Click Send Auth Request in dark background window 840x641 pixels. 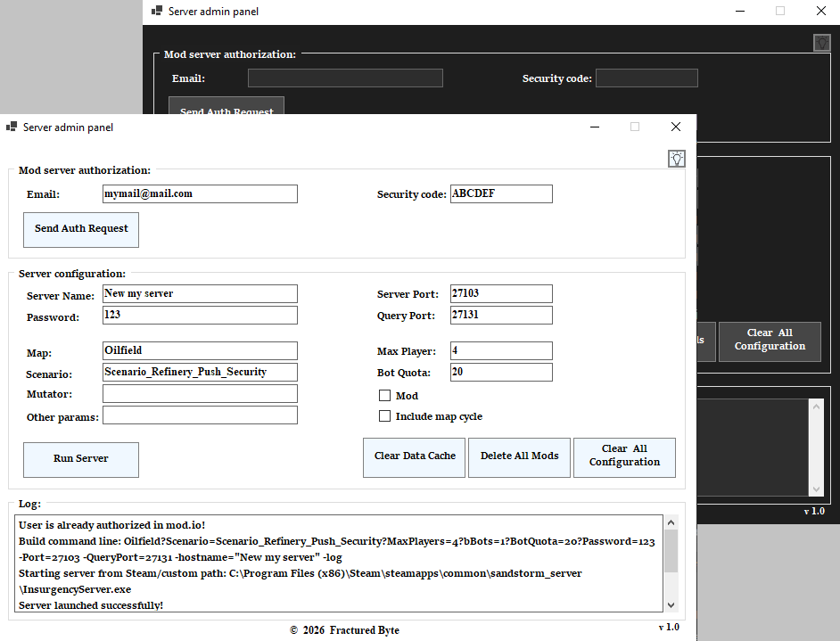226,106
